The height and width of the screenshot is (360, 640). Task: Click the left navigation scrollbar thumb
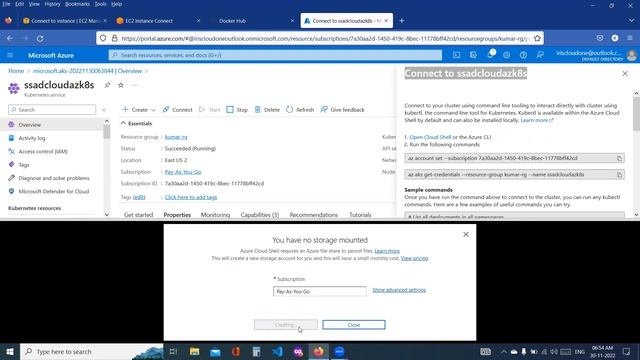pyautogui.click(x=107, y=131)
